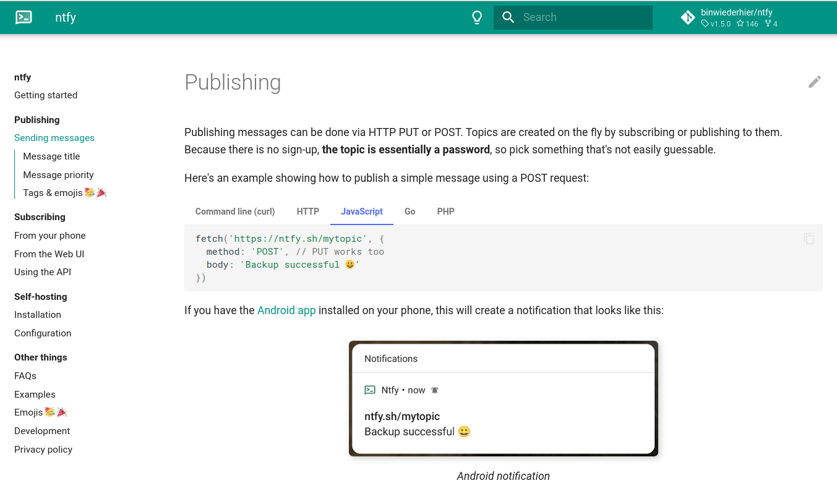The width and height of the screenshot is (837, 504).
Task: Open the self-hosting Installation page
Action: [38, 315]
